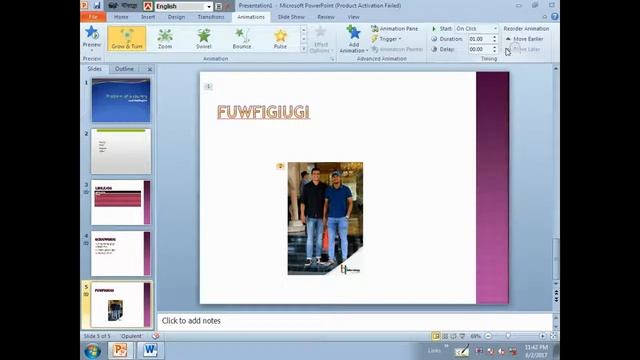The height and width of the screenshot is (360, 640).
Task: Switch to the View ribbon tab
Action: [353, 17]
